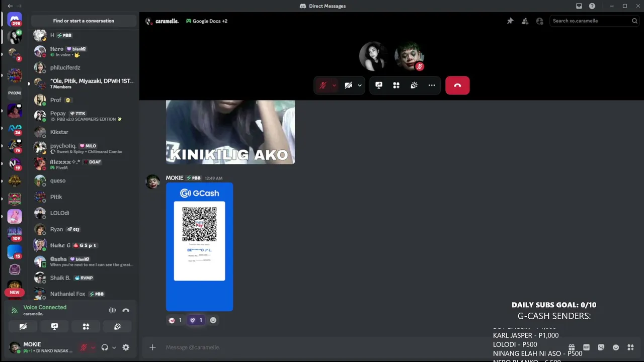Open MOKIE account status in user panel
The width and height of the screenshot is (644, 362).
[41, 347]
